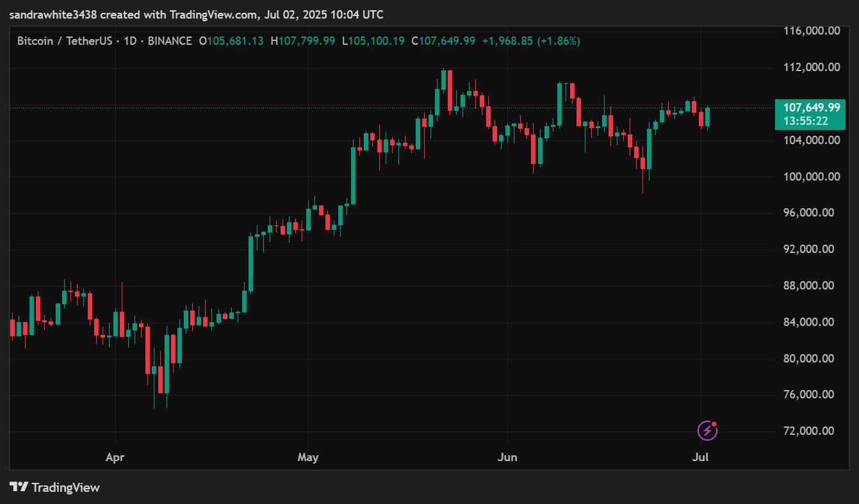Select the close value C107,649.99

(443, 41)
